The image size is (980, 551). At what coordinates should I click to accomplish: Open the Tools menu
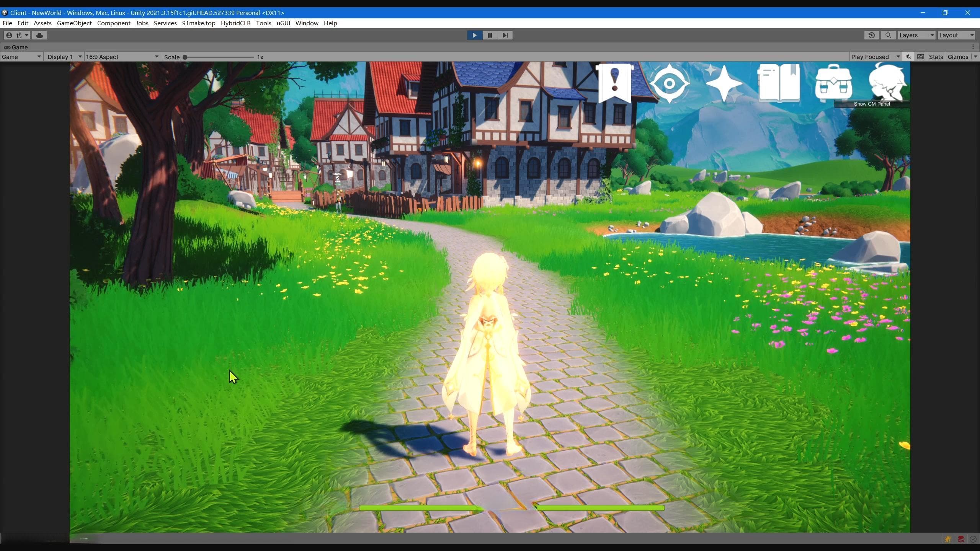(263, 23)
